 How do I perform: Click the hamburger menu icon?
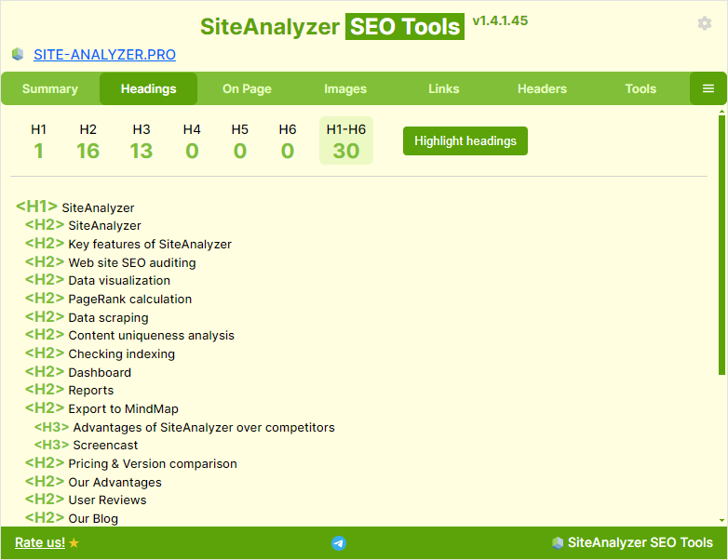tap(708, 88)
